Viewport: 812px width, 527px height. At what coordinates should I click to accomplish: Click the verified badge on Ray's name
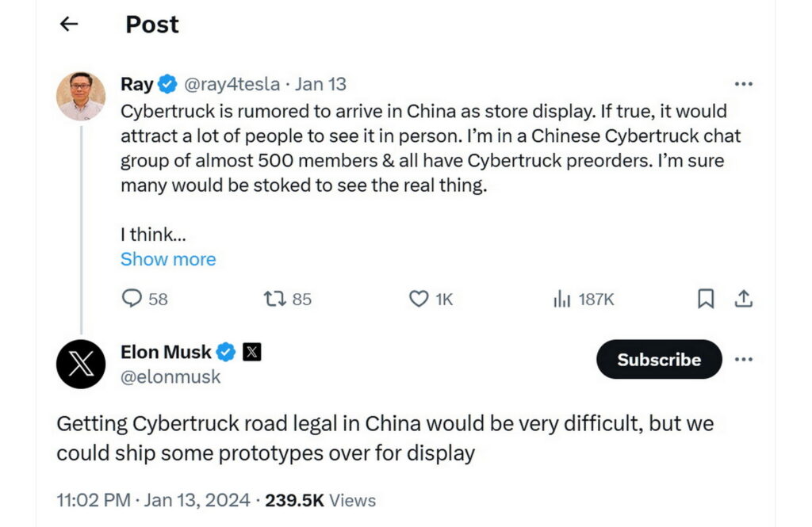click(167, 83)
